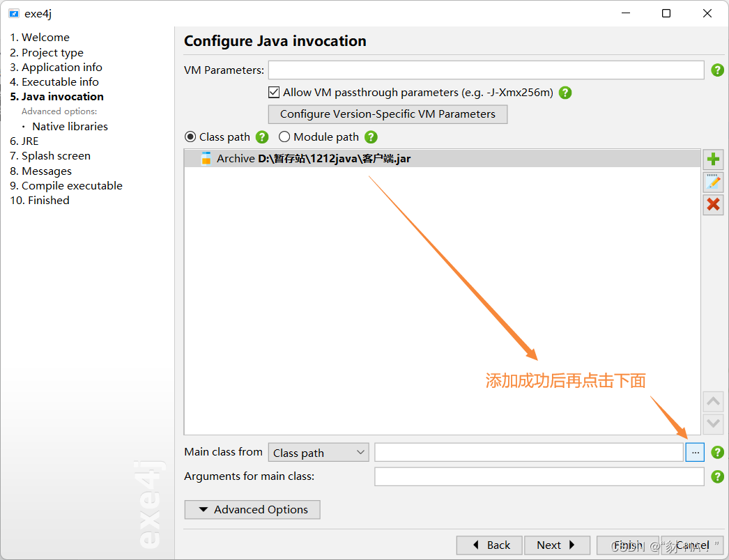This screenshot has width=729, height=560.
Task: Click Configure Version-Specific VM Parameters
Action: [387, 114]
